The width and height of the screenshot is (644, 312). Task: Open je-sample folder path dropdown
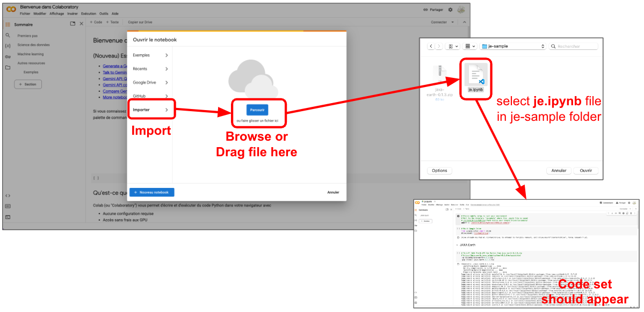[512, 46]
